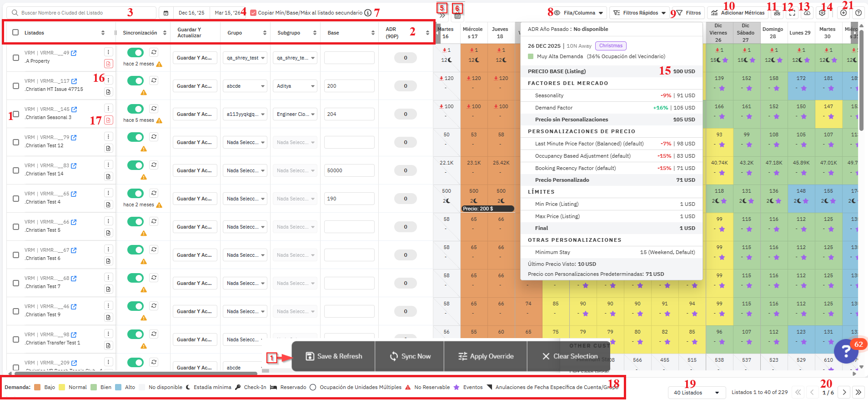Click the fullscreen expand icon in toolbar
The image size is (868, 404).
pyautogui.click(x=792, y=13)
